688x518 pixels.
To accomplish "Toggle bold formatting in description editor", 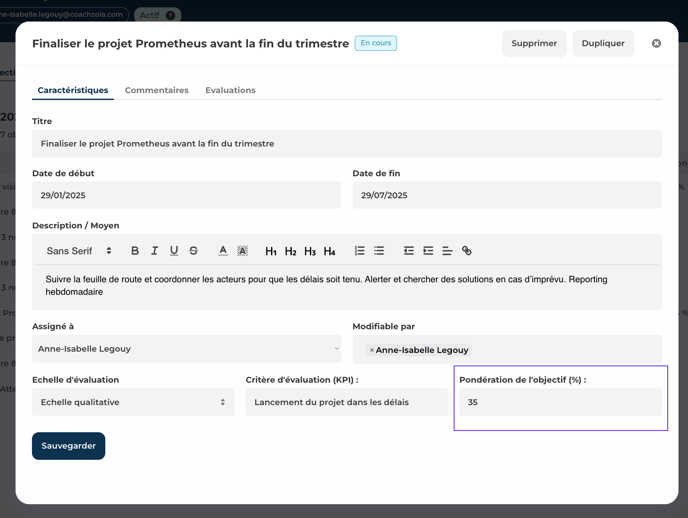I will click(x=135, y=251).
